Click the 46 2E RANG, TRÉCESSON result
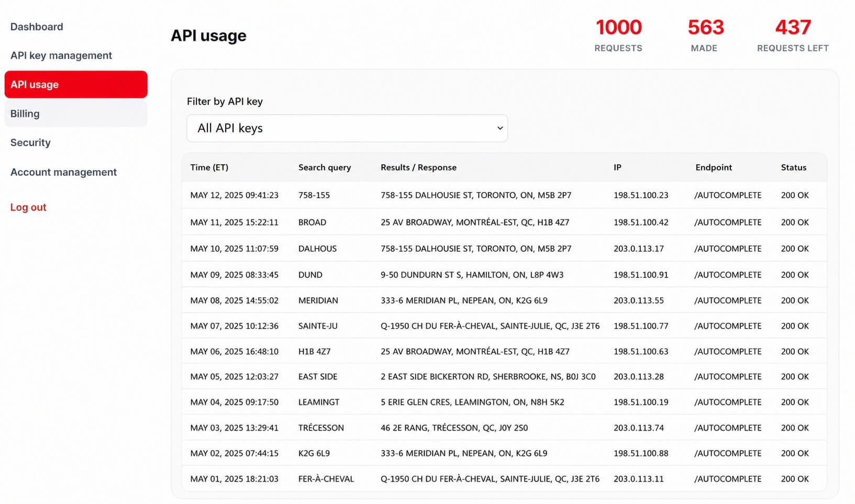Viewport: 855px width, 504px height. [454, 428]
